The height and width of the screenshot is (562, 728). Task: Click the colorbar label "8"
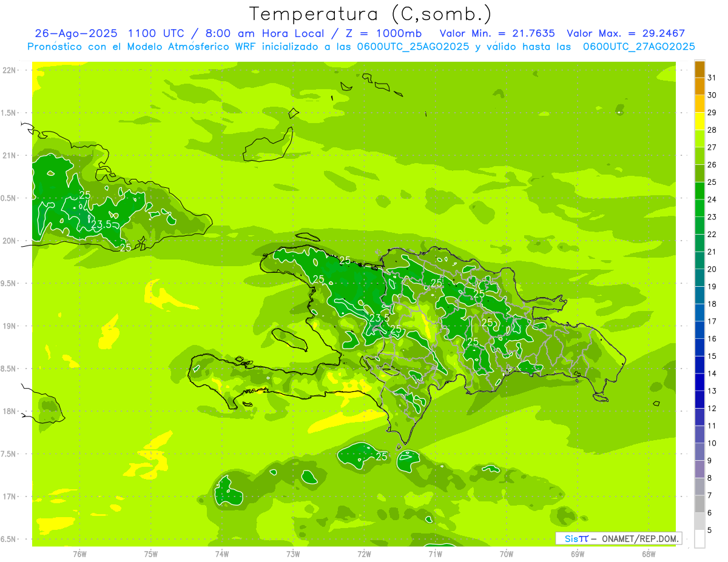tap(710, 478)
